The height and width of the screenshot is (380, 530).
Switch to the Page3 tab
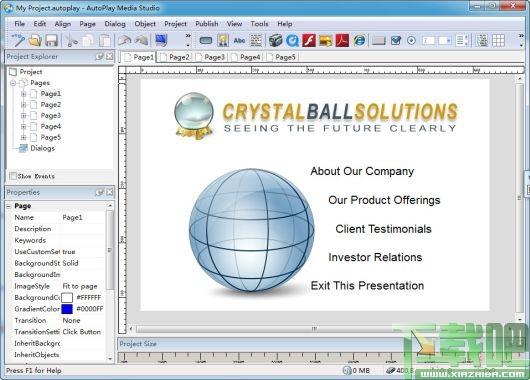[x=211, y=57]
